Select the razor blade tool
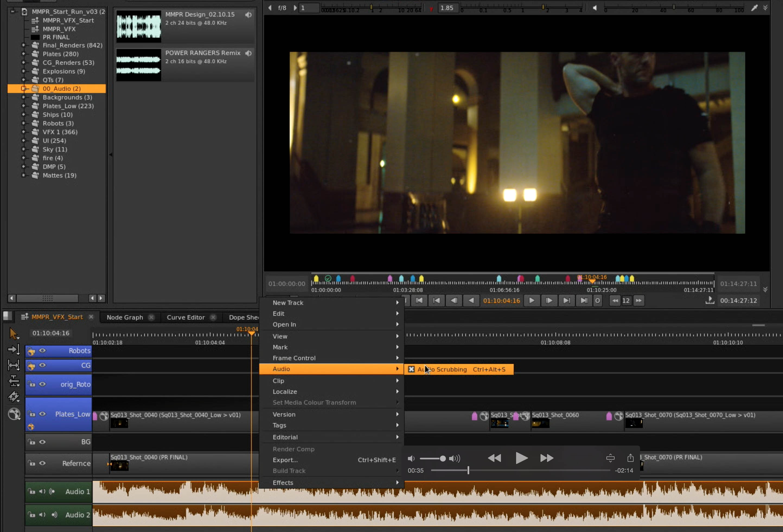This screenshot has width=783, height=532. tap(14, 397)
